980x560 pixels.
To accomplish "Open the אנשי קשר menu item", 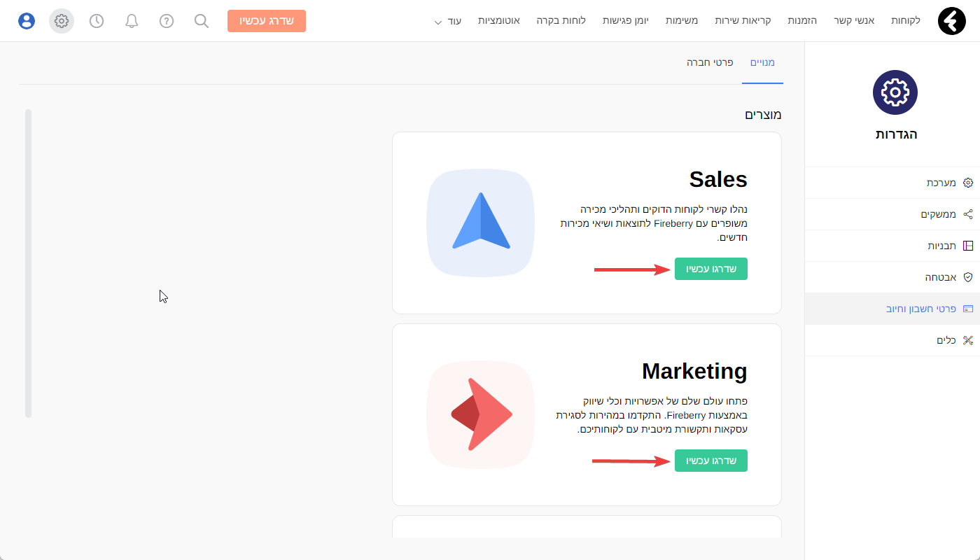I will (x=854, y=21).
